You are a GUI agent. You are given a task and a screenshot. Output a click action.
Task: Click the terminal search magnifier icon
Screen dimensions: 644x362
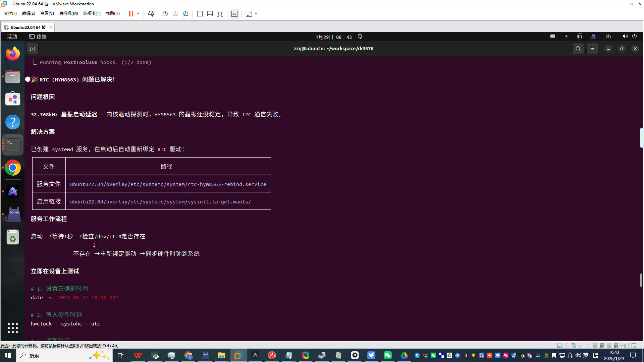[578, 49]
